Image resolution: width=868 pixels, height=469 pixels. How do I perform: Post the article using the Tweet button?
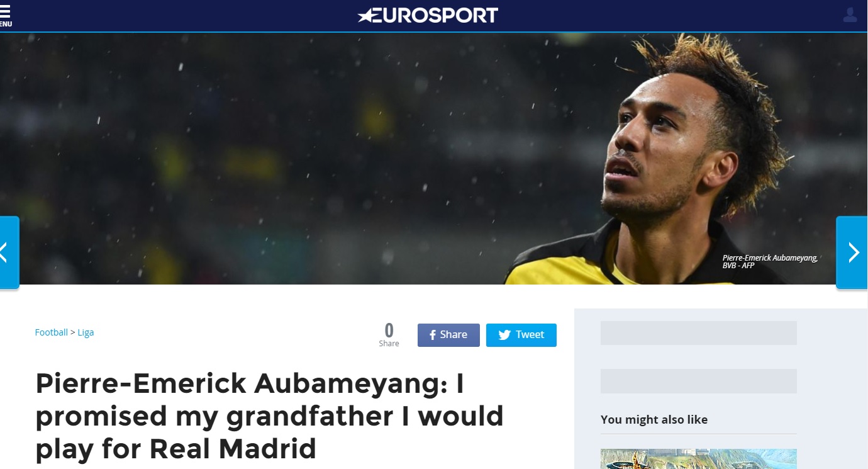click(521, 335)
